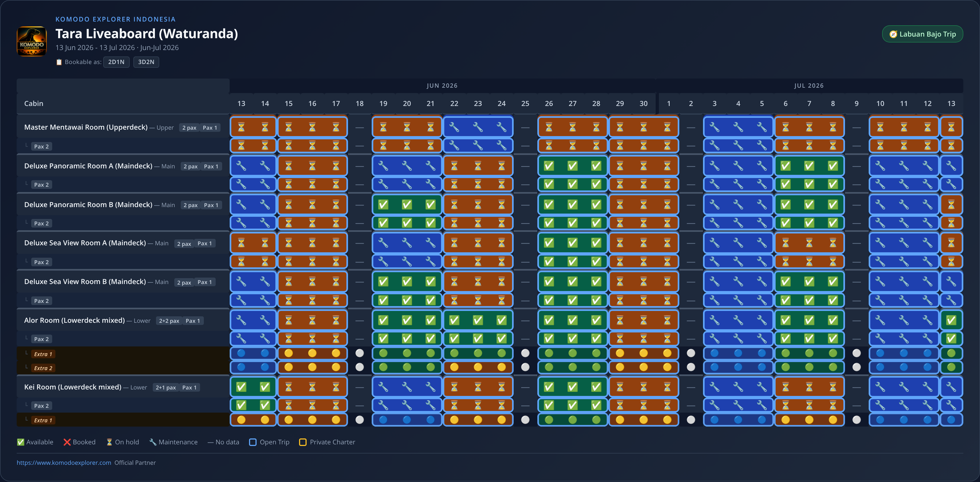Image resolution: width=980 pixels, height=482 pixels.
Task: Select Jun 23 wrench for Master Mentawai Pax 2
Action: (x=478, y=145)
